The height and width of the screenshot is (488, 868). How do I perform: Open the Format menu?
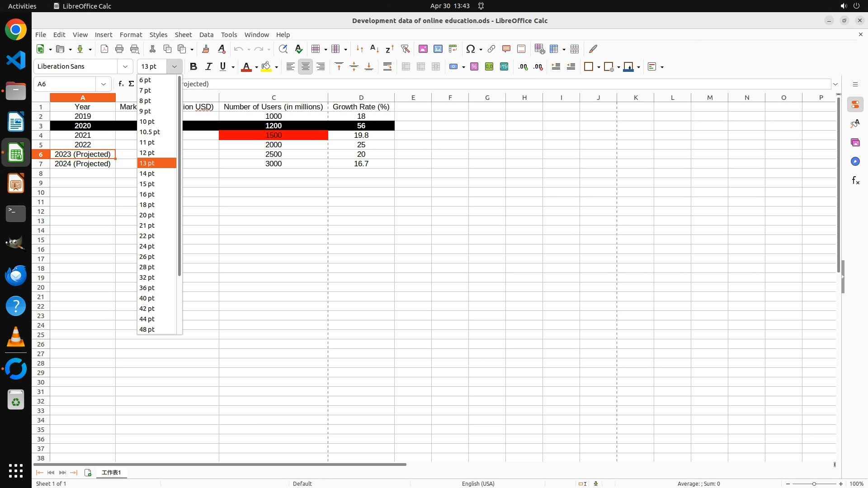coord(131,35)
